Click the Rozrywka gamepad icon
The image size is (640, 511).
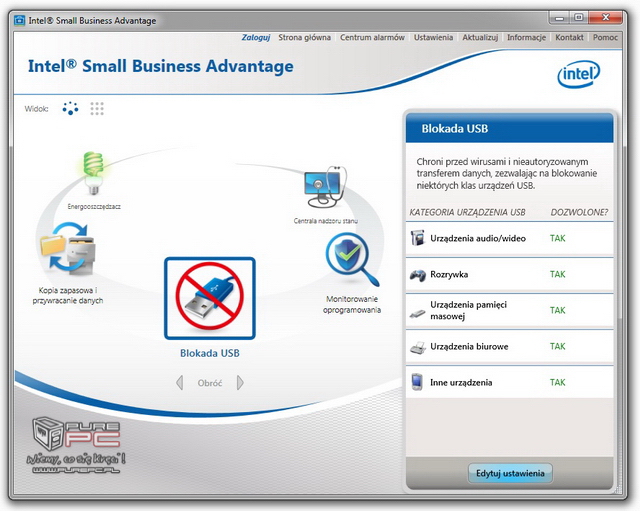(418, 275)
